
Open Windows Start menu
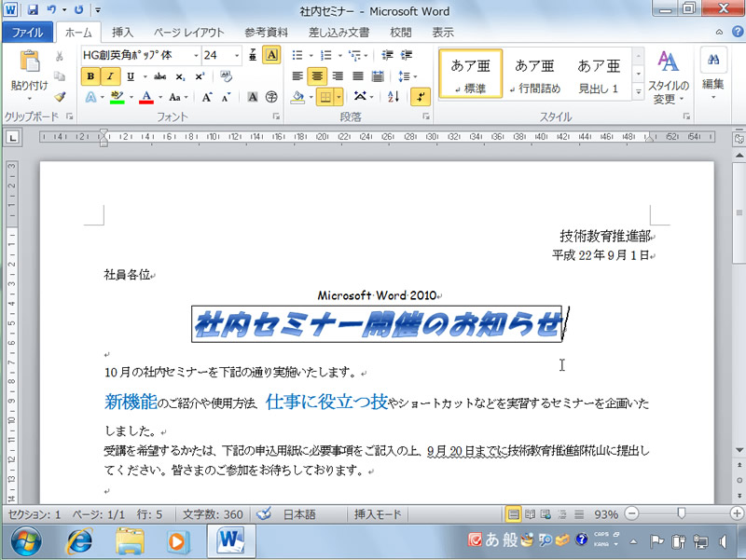pyautogui.click(x=26, y=541)
